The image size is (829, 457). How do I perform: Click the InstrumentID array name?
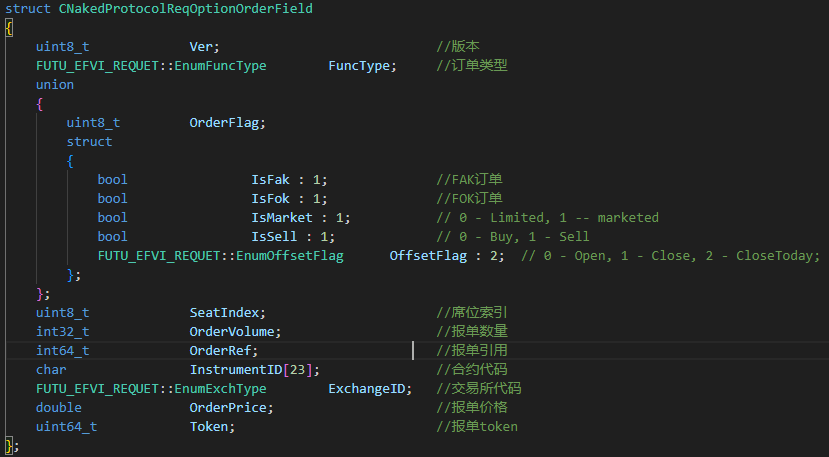click(x=236, y=370)
